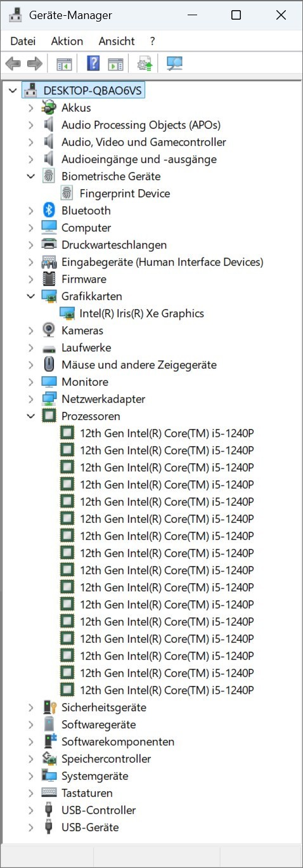Image resolution: width=303 pixels, height=868 pixels.
Task: Expand the Akkus category
Action: click(x=30, y=108)
